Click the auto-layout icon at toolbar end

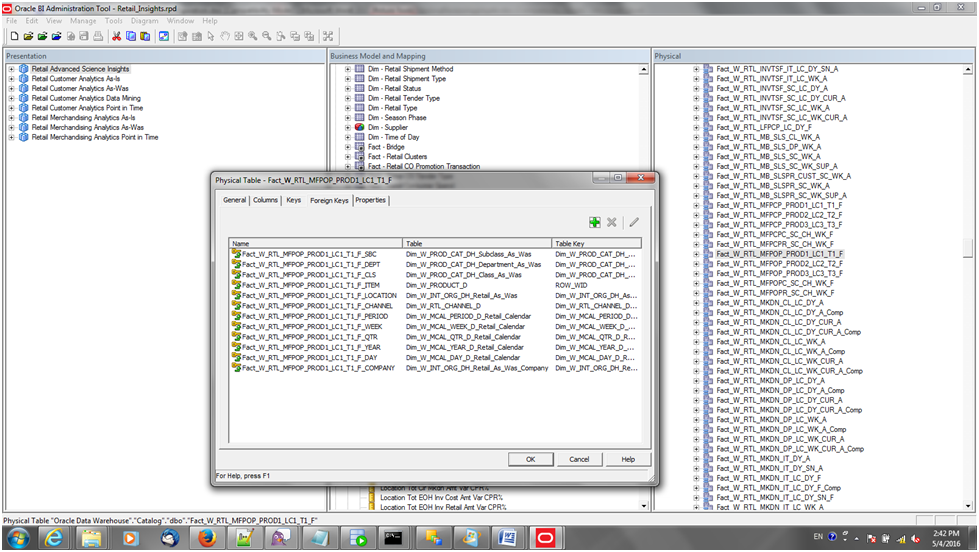click(328, 36)
